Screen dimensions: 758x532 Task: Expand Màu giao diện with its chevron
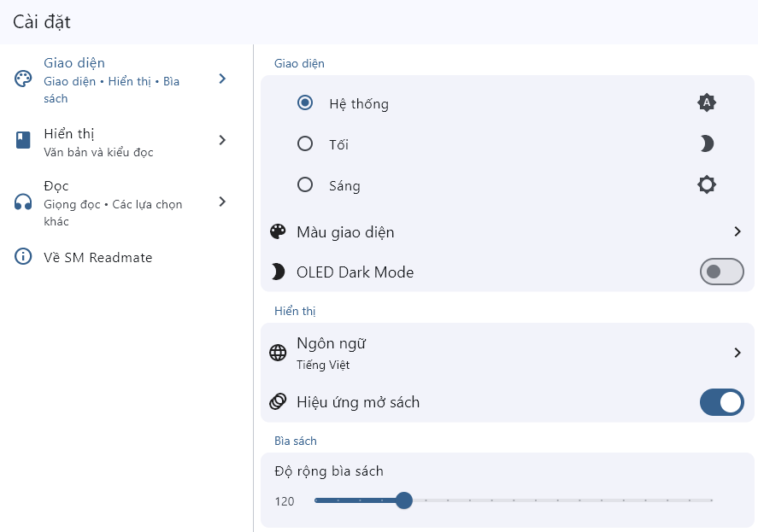(737, 231)
